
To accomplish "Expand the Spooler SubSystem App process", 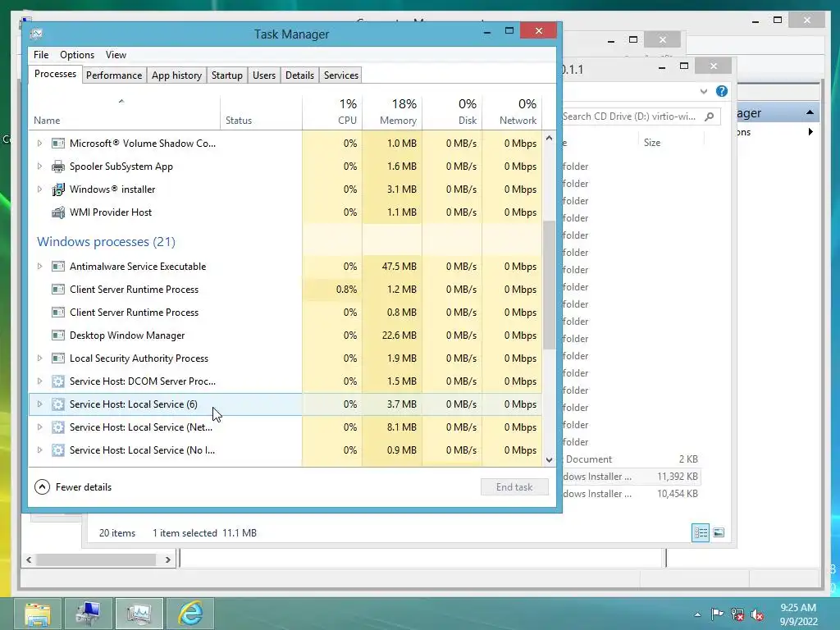I will (x=39, y=167).
